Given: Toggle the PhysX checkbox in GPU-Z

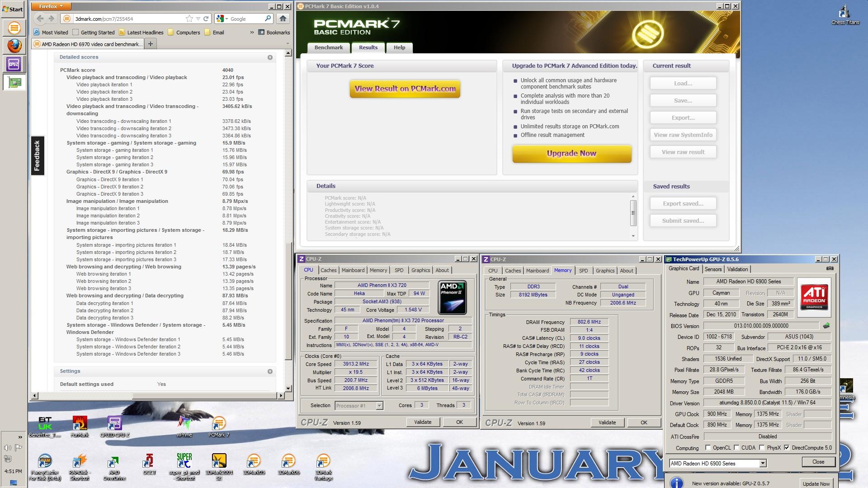Looking at the screenshot, I should tap(762, 448).
